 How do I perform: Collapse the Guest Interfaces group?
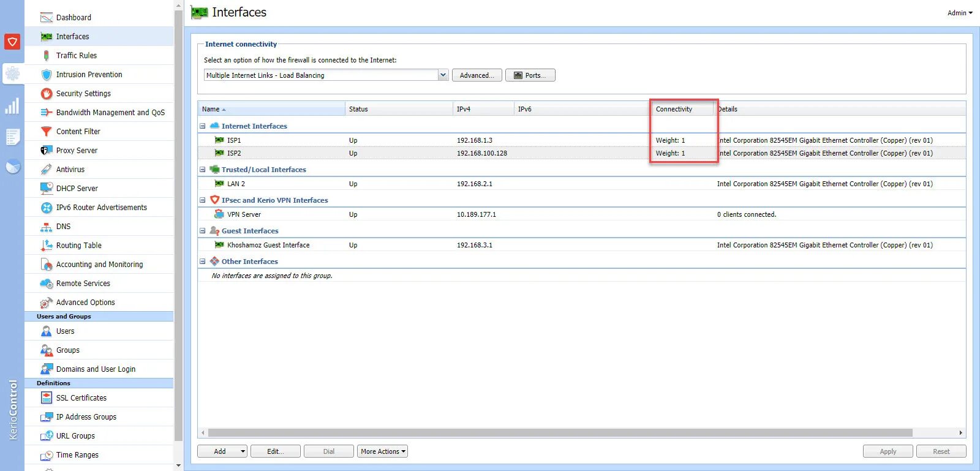202,231
